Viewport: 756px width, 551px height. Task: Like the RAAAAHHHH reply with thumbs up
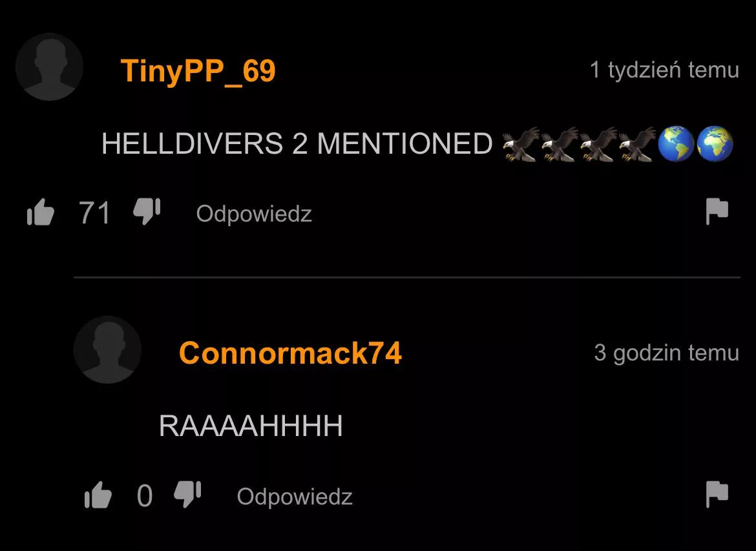click(98, 495)
